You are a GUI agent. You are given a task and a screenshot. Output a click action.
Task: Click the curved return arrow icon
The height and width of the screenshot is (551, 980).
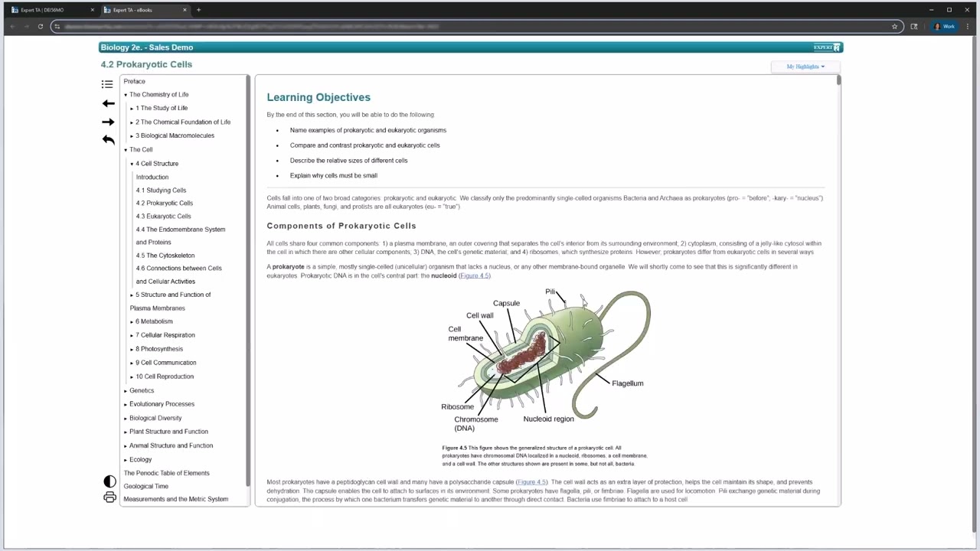pos(108,140)
